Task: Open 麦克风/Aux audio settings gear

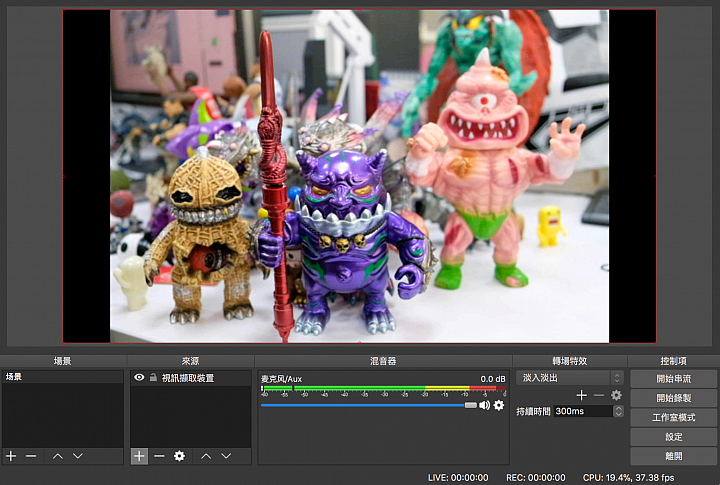Action: coord(499,405)
